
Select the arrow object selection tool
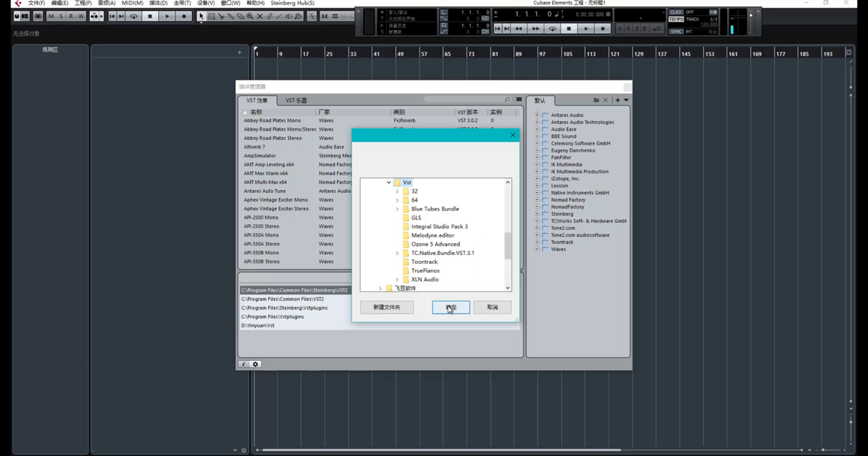[201, 16]
